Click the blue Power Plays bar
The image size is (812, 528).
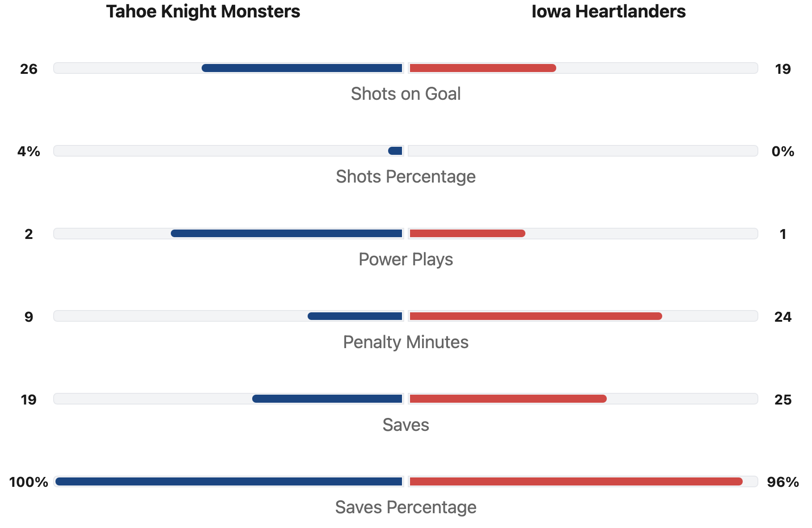point(287,234)
